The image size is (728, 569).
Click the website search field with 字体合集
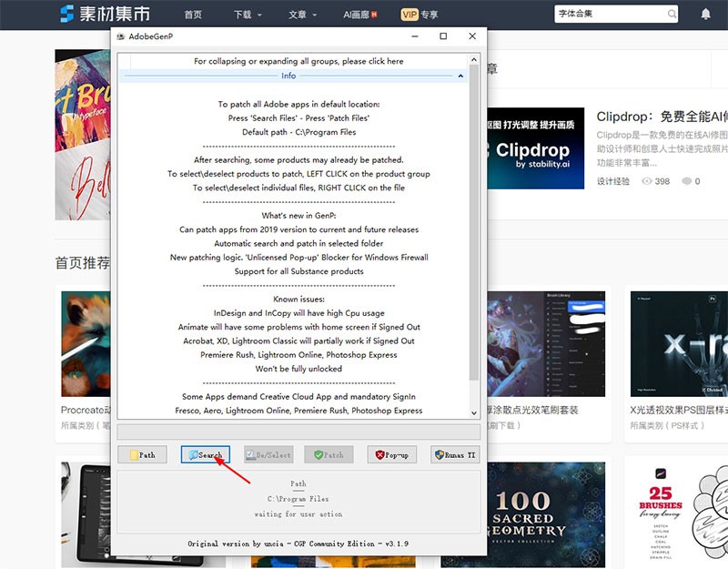[610, 14]
